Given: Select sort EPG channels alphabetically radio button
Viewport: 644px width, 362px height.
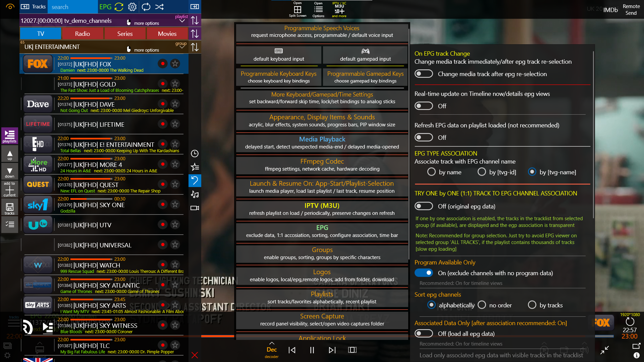Looking at the screenshot, I should point(431,305).
